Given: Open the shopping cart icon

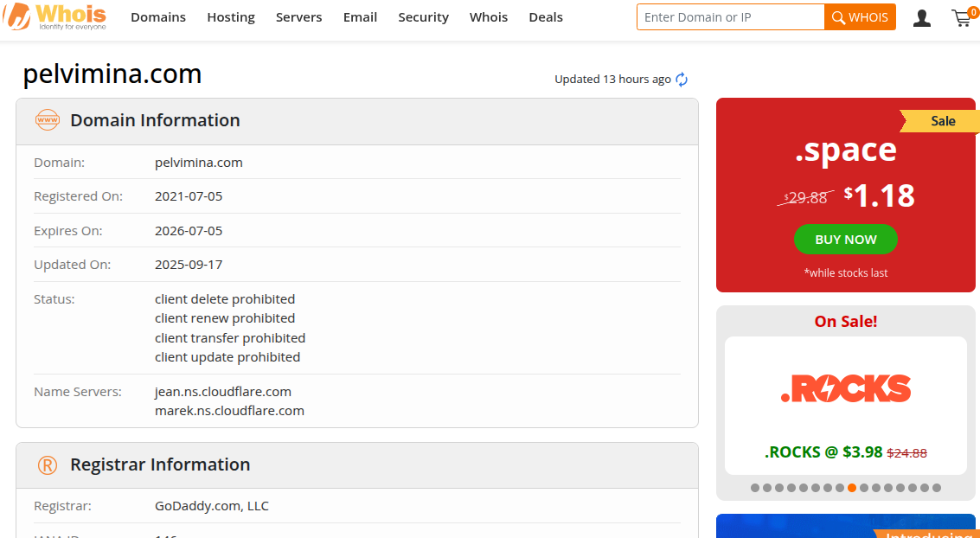Looking at the screenshot, I should tap(963, 17).
